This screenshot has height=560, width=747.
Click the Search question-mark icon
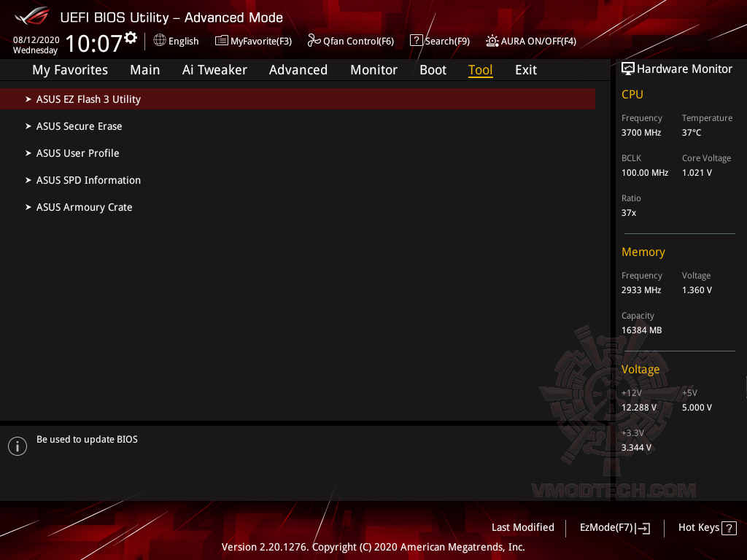pos(416,41)
